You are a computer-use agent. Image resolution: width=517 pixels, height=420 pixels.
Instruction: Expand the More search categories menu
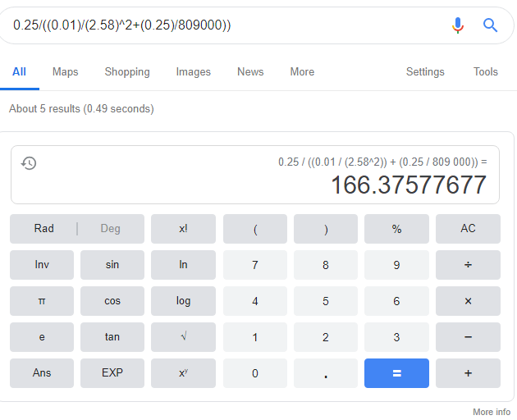click(x=302, y=72)
